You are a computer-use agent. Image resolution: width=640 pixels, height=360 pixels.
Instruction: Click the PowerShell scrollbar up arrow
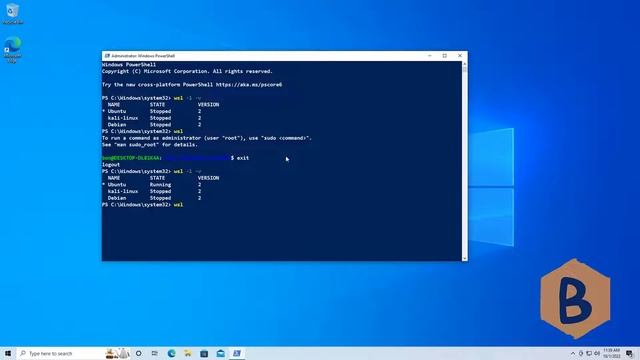tap(464, 64)
